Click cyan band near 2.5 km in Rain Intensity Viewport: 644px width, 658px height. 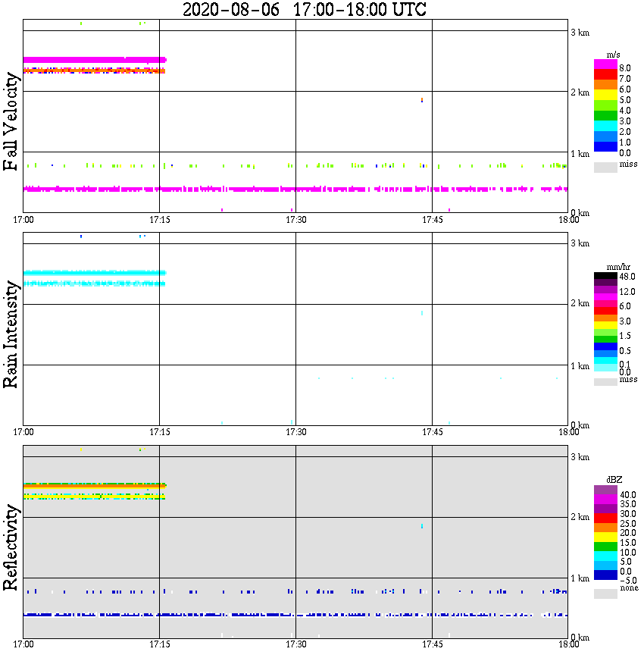(x=95, y=273)
